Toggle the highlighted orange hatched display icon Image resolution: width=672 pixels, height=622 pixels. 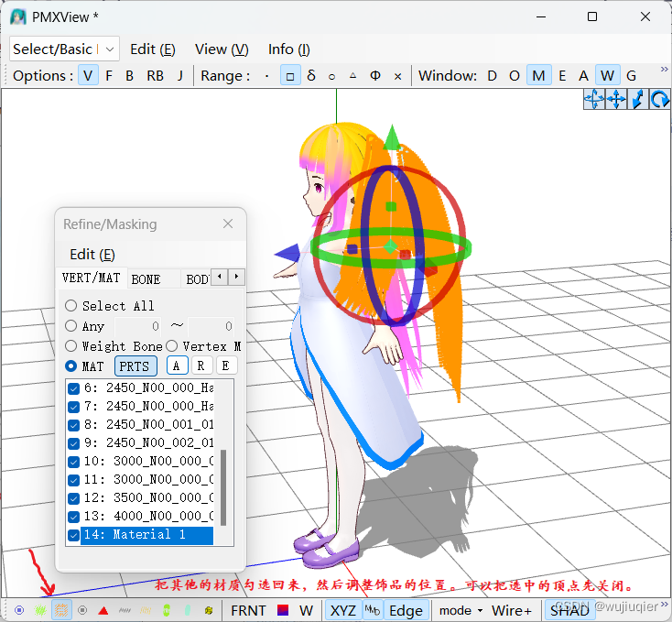click(x=61, y=610)
